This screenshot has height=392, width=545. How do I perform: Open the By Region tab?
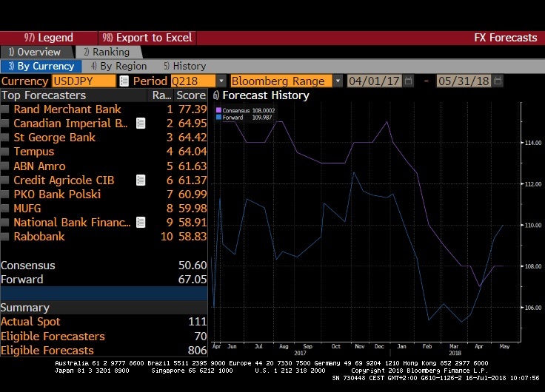click(x=118, y=67)
